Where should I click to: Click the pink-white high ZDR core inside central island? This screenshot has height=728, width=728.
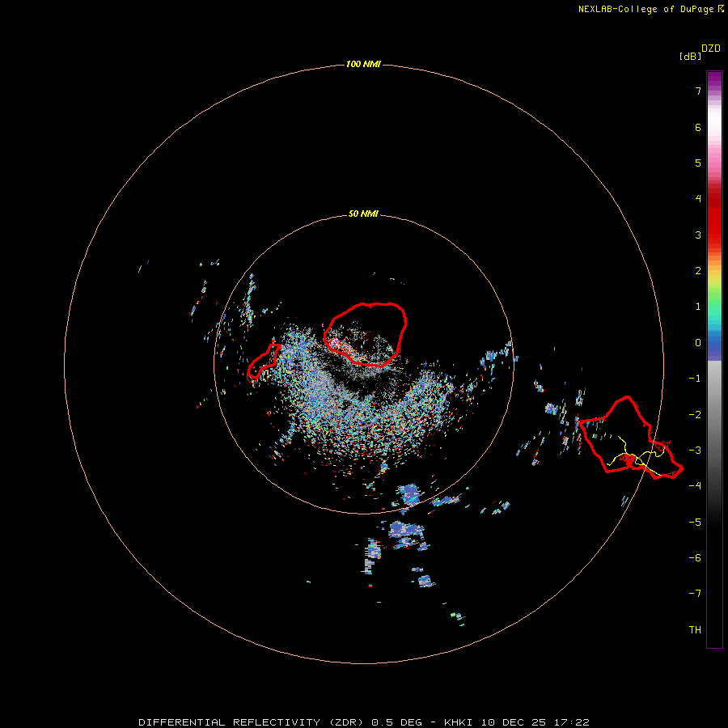[334, 342]
